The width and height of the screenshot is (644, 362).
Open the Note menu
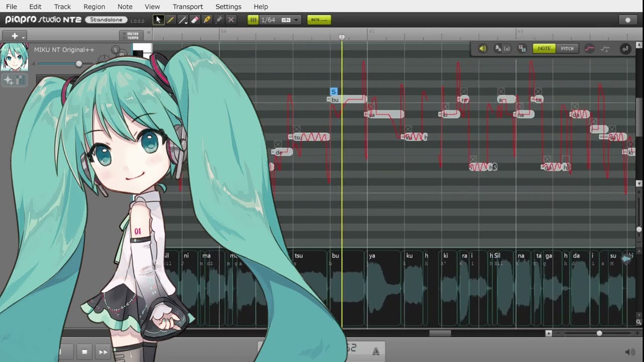click(125, 7)
